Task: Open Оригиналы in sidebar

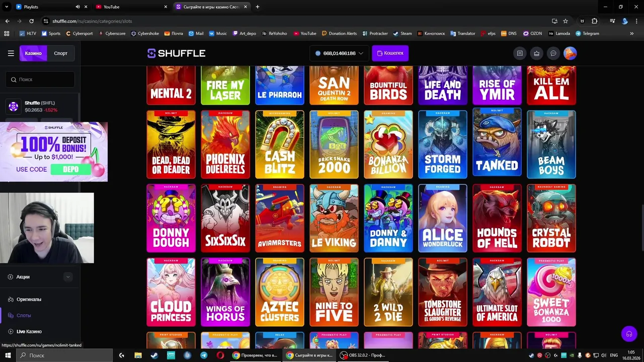Action: tap(29, 299)
